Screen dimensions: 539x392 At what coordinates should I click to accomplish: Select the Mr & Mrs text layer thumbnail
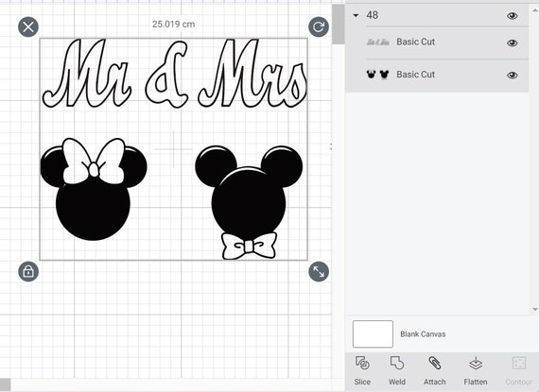[x=378, y=43]
